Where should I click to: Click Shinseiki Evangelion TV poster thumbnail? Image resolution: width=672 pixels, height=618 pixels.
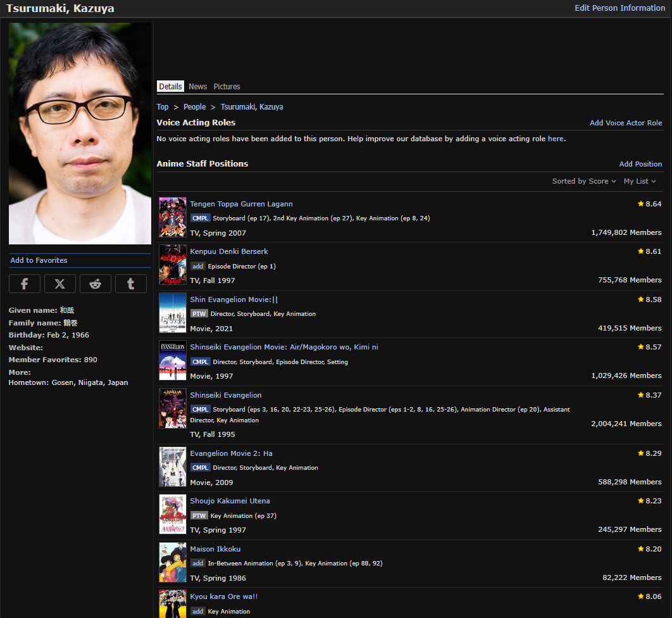pyautogui.click(x=173, y=408)
